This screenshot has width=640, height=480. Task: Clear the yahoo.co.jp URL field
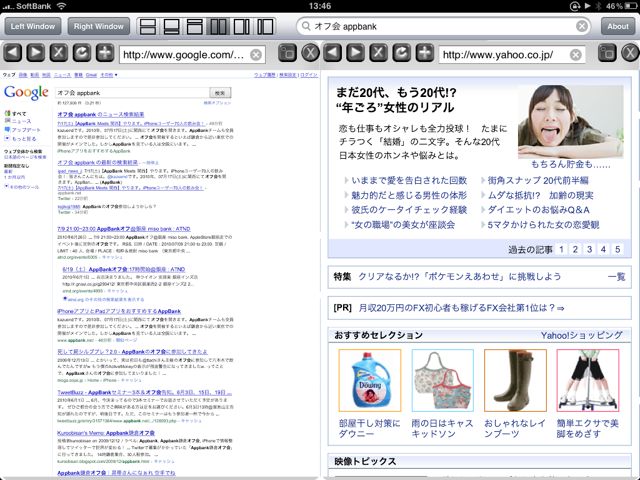click(576, 55)
